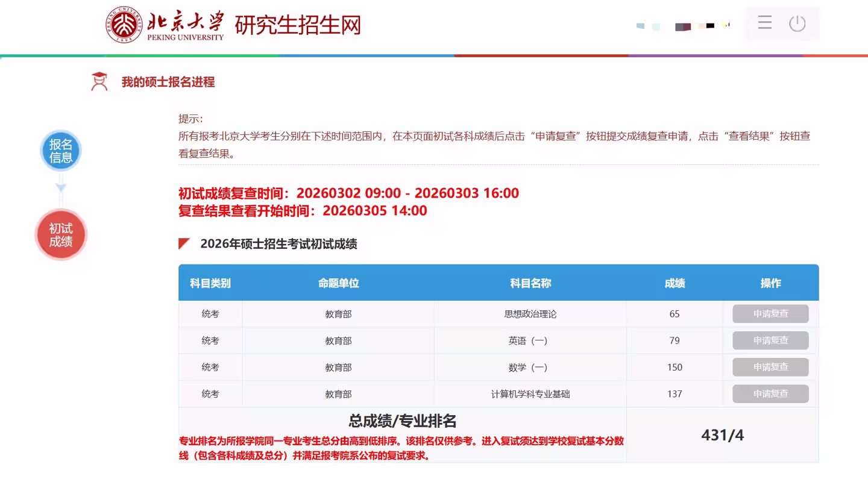
Task: Click the score value 79
Action: [x=675, y=340]
